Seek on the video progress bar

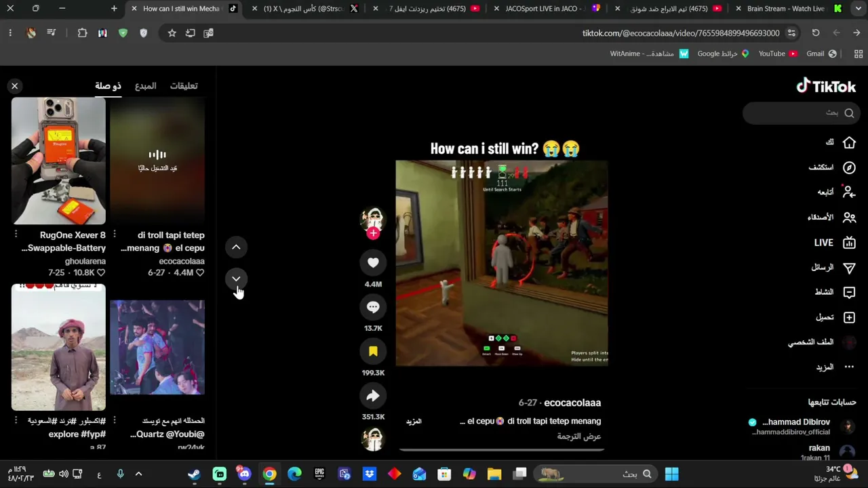[501, 449]
